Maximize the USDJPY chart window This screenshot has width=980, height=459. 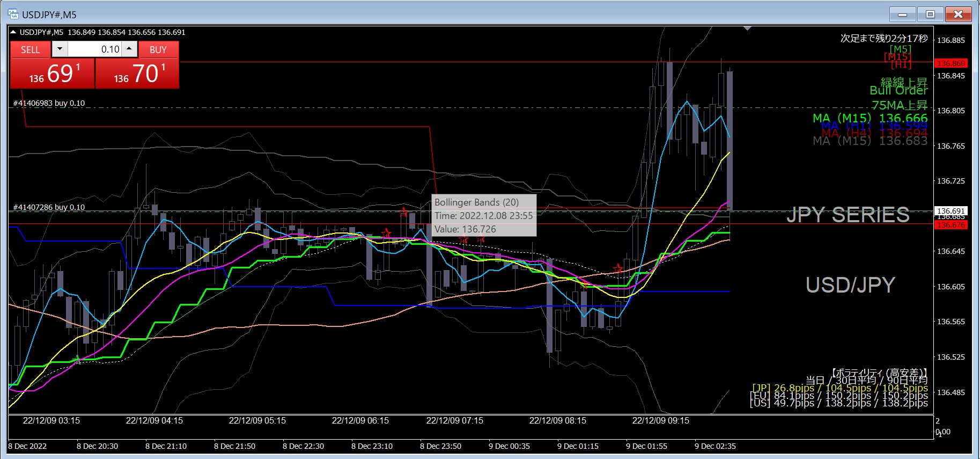tap(931, 14)
